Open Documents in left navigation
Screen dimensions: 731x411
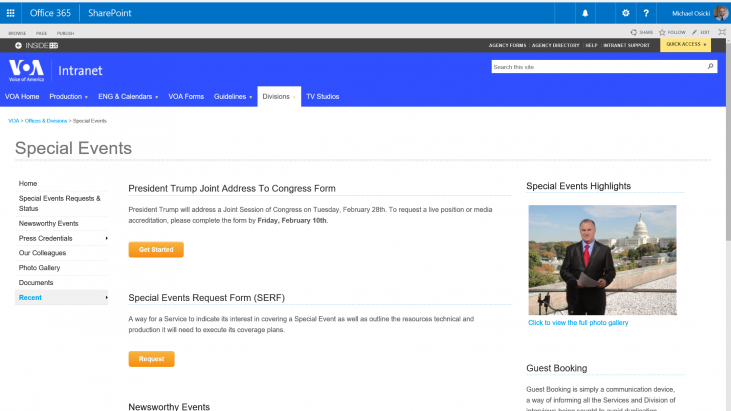click(x=36, y=283)
